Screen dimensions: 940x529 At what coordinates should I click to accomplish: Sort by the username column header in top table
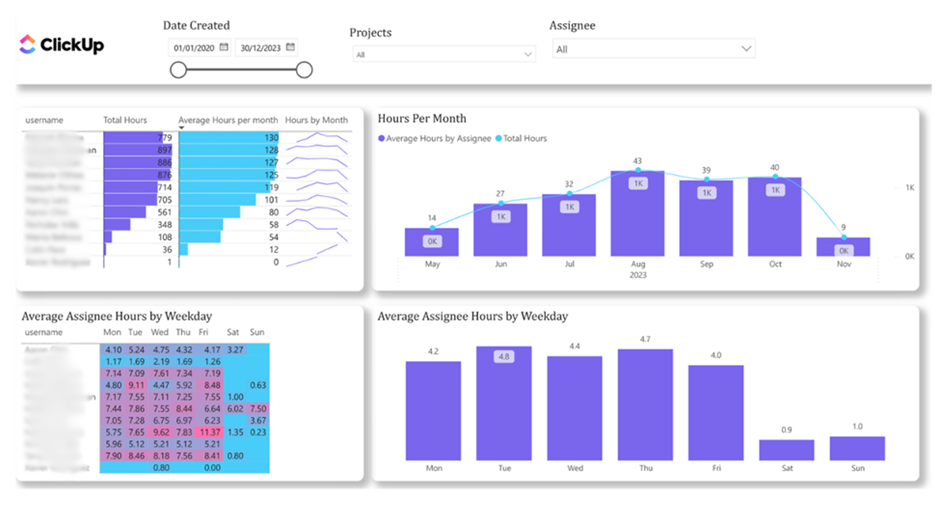44,120
